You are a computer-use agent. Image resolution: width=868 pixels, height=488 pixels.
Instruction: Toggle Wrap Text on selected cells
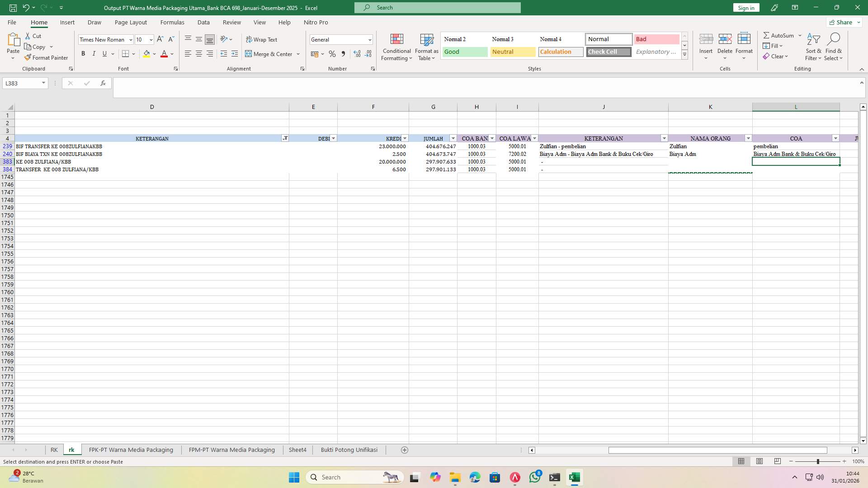(262, 39)
